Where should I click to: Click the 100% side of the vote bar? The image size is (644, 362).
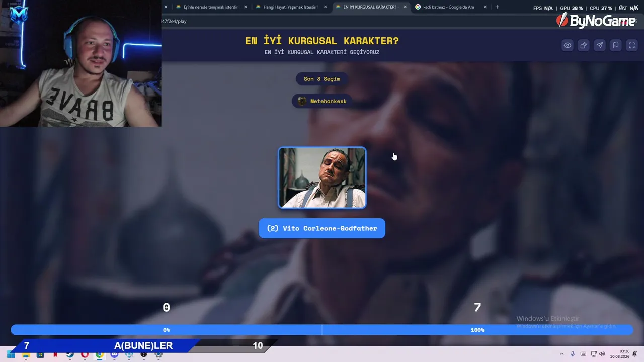point(477,330)
